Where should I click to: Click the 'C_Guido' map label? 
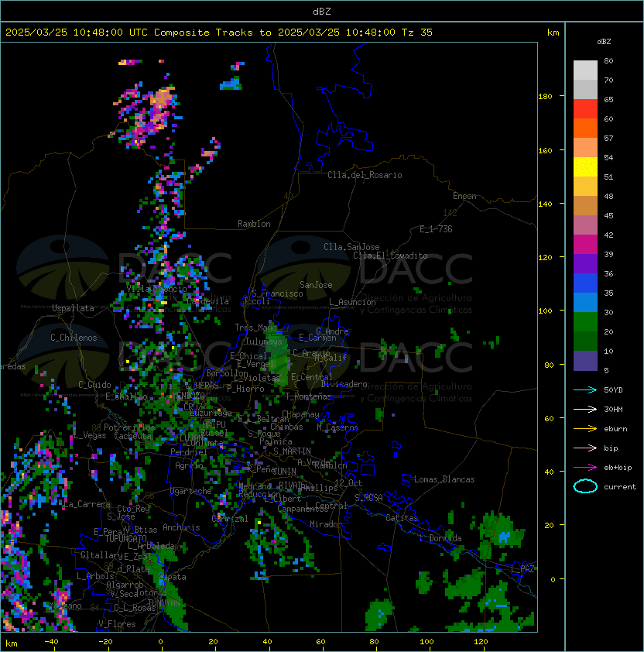[94, 385]
